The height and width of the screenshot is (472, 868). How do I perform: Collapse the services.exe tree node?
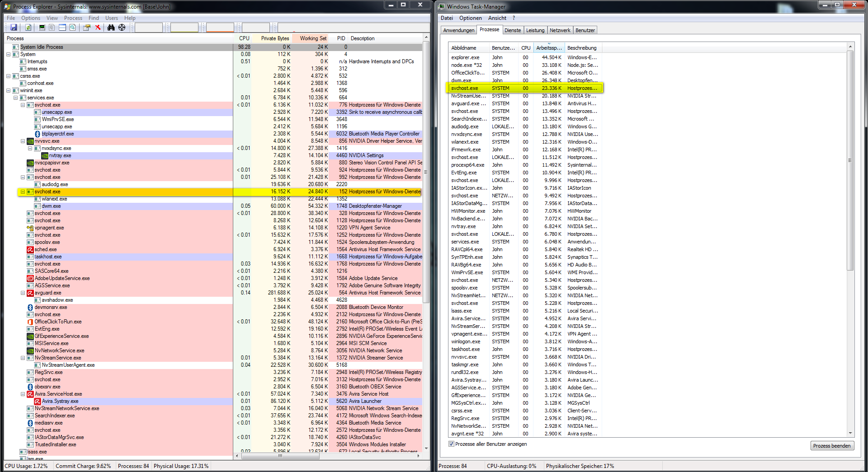tap(15, 98)
